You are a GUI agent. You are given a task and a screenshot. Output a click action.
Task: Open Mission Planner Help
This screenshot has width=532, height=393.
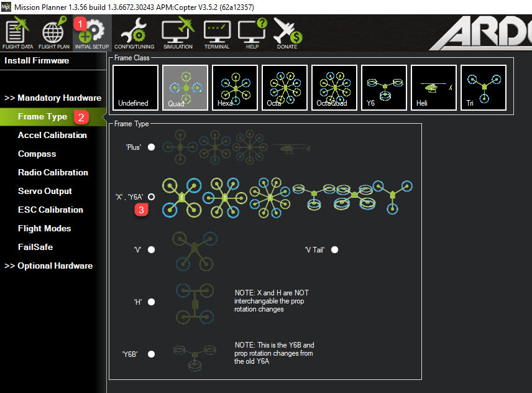(x=251, y=32)
